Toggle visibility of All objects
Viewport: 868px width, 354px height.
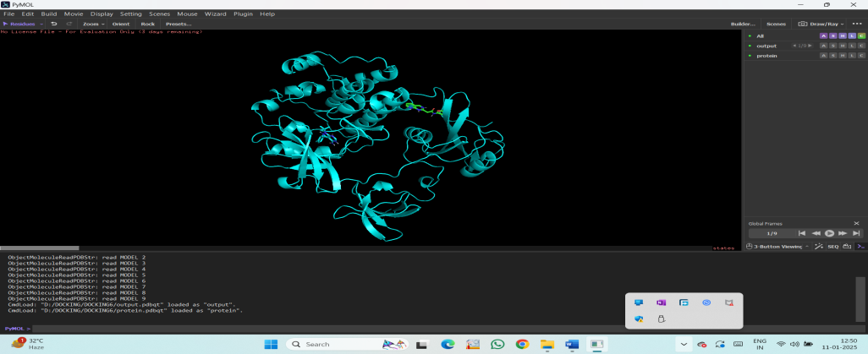[750, 36]
